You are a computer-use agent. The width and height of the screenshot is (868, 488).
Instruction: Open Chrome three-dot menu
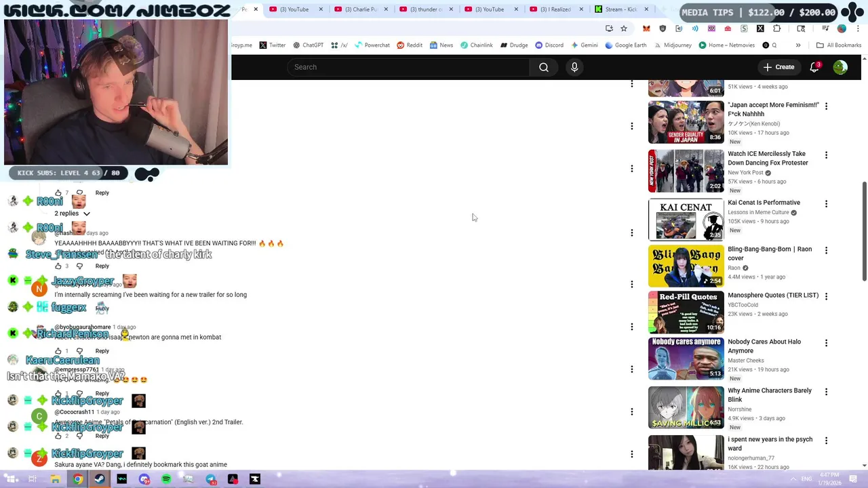coord(858,28)
